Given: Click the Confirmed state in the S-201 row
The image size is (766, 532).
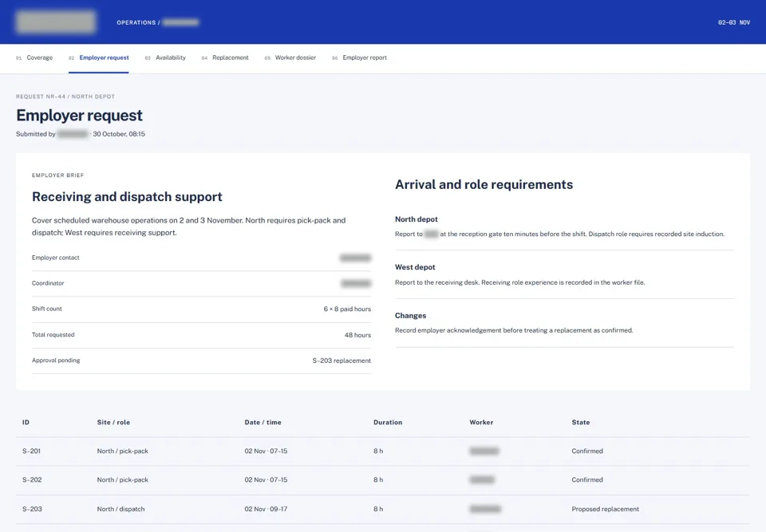Looking at the screenshot, I should tap(587, 451).
